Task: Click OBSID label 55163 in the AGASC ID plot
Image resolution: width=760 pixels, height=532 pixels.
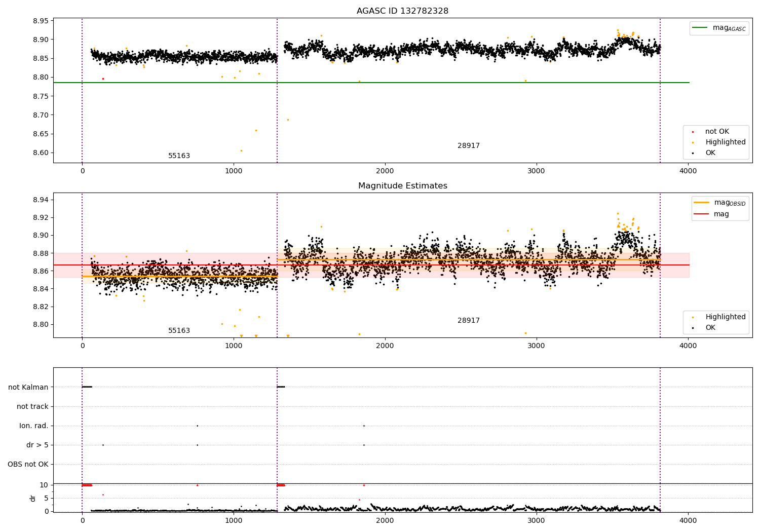Action: pyautogui.click(x=179, y=156)
